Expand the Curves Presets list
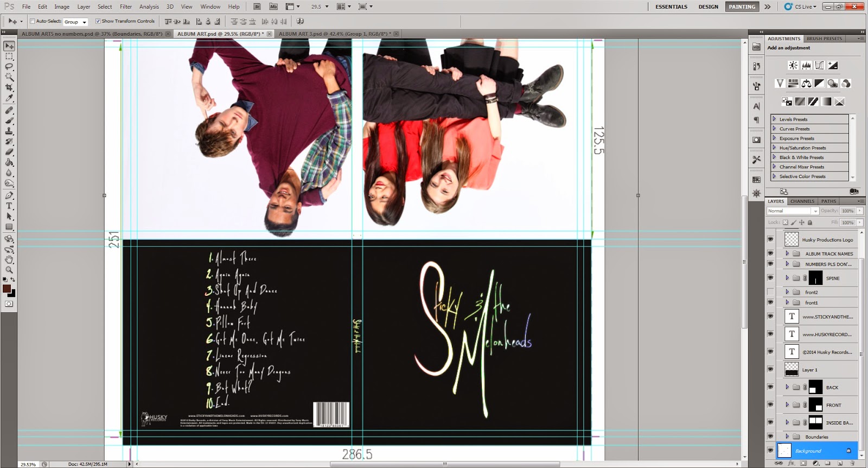 click(774, 129)
